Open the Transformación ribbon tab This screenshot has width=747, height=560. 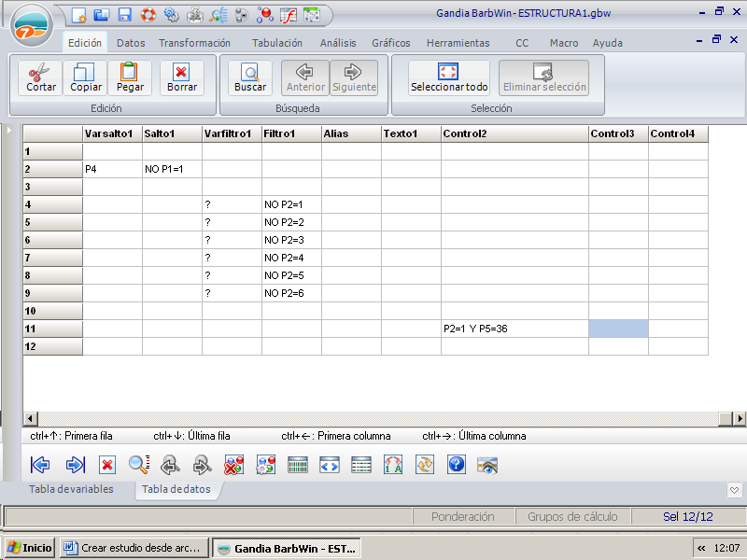pos(194,43)
